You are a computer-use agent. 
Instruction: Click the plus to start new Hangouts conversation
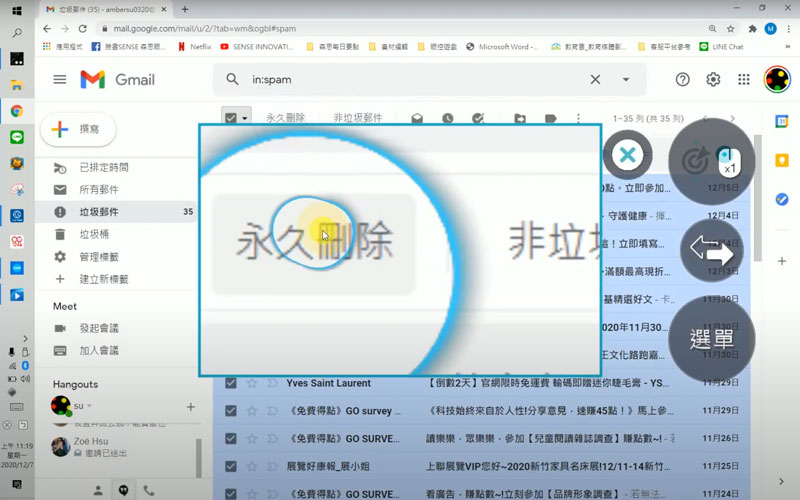point(190,407)
